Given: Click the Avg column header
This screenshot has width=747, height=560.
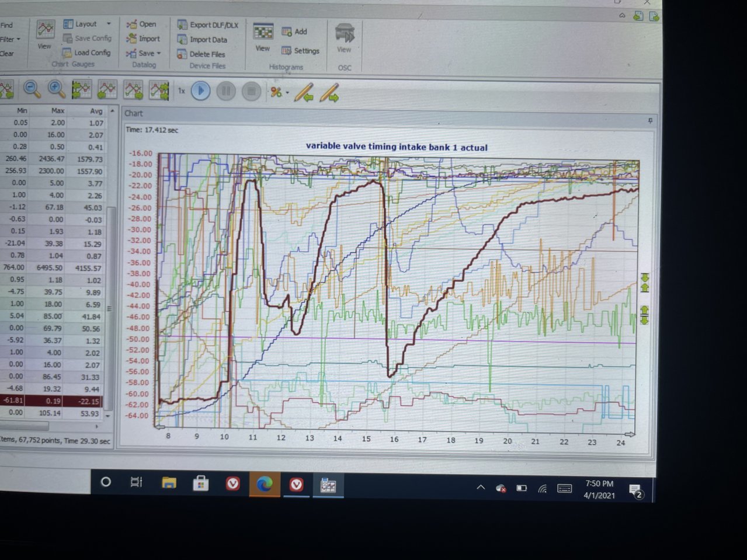Looking at the screenshot, I should 96,111.
